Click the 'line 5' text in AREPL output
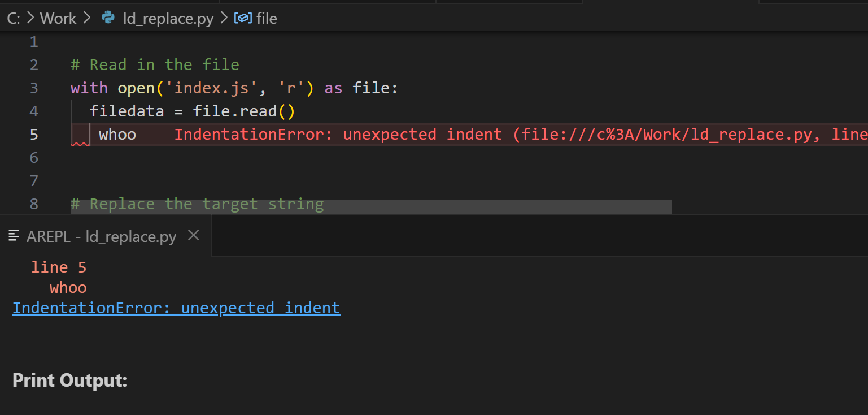 59,267
